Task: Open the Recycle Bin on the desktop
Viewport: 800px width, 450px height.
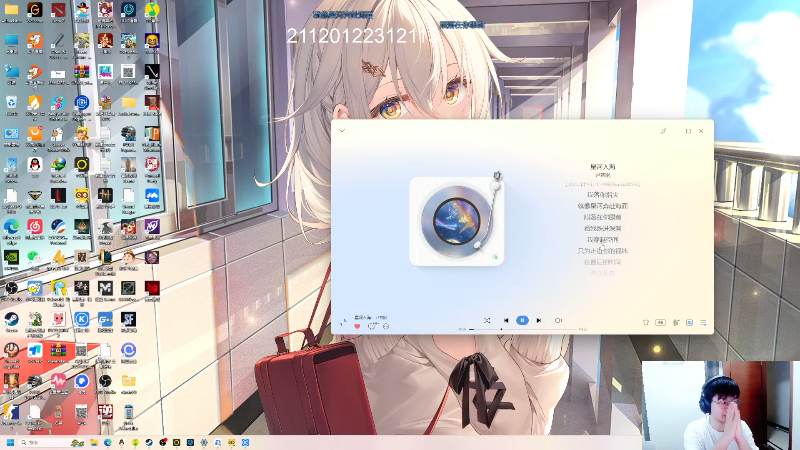Action: click(x=11, y=105)
